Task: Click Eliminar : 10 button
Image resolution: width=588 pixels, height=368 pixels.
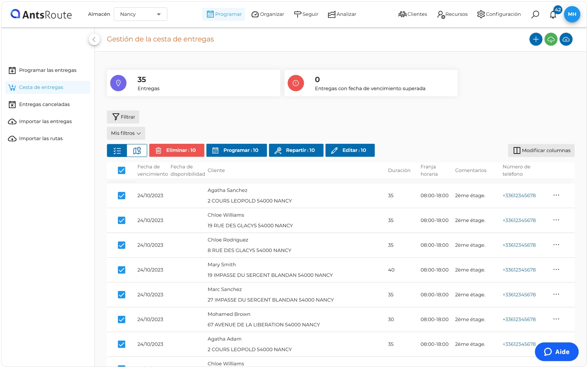Action: [177, 150]
